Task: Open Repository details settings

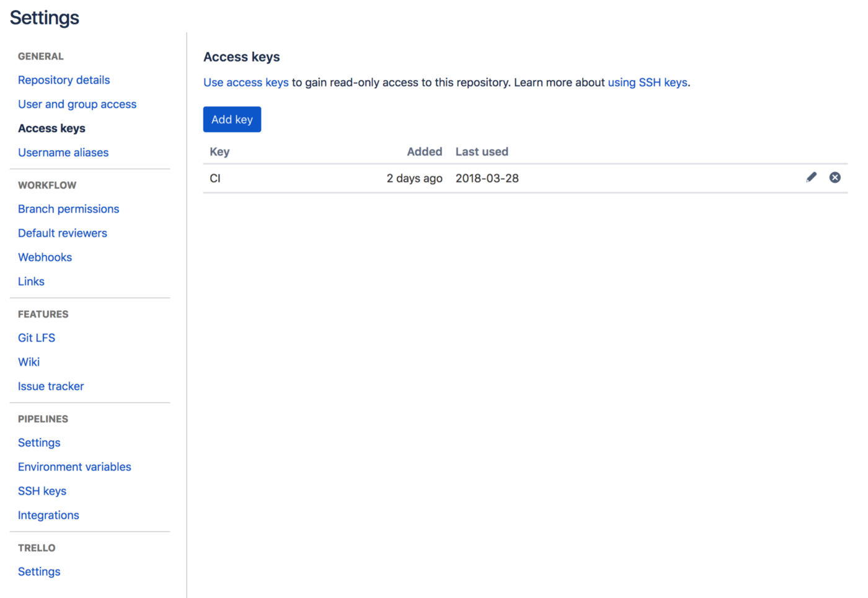Action: [64, 80]
